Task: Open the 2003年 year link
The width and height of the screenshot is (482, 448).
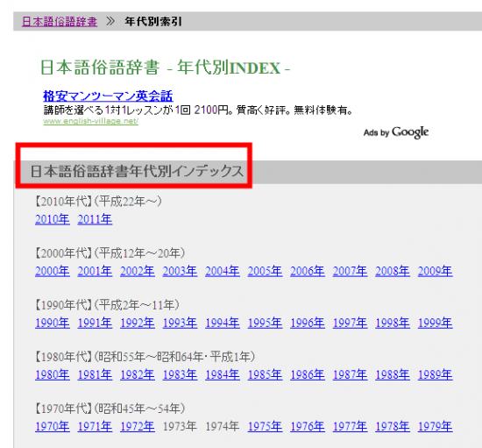Action: [180, 271]
